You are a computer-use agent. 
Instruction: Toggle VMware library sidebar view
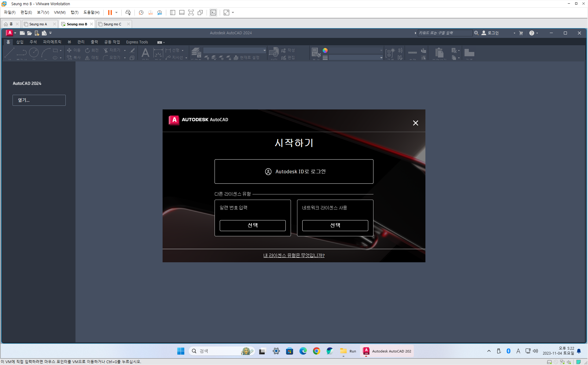click(x=173, y=13)
